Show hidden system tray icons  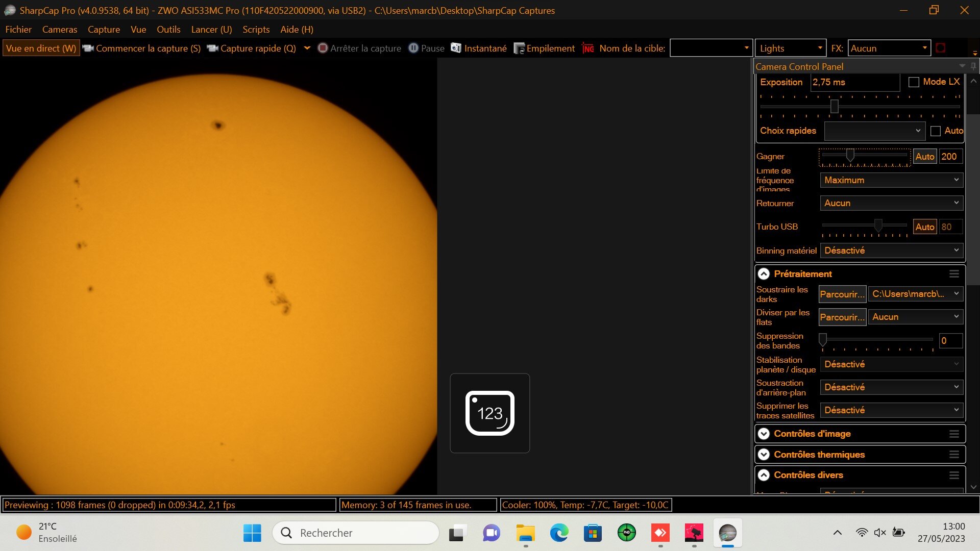point(837,533)
